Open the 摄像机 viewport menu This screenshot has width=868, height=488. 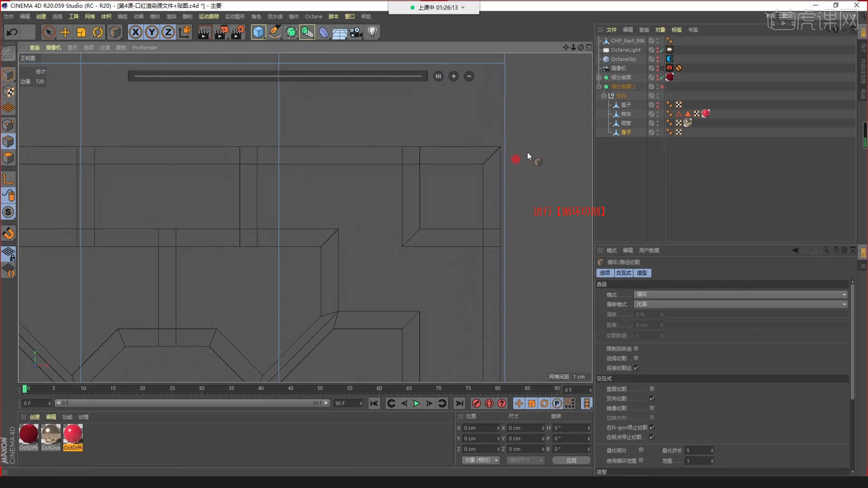(x=53, y=47)
